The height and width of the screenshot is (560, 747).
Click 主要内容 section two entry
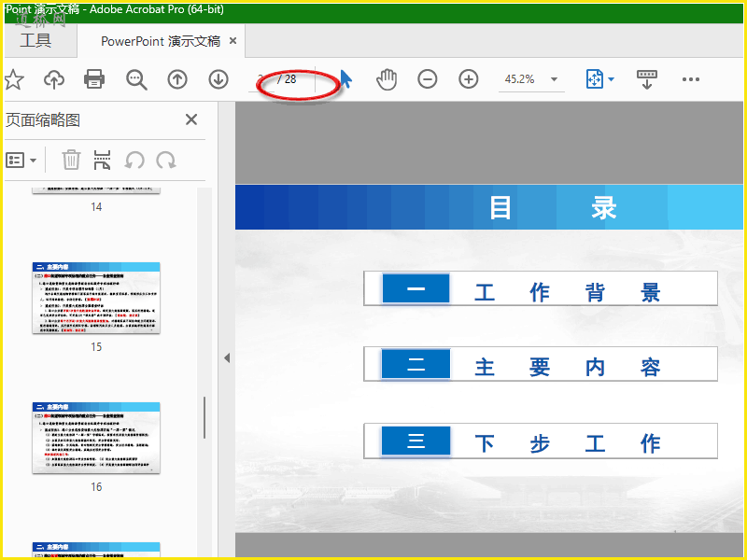point(541,364)
